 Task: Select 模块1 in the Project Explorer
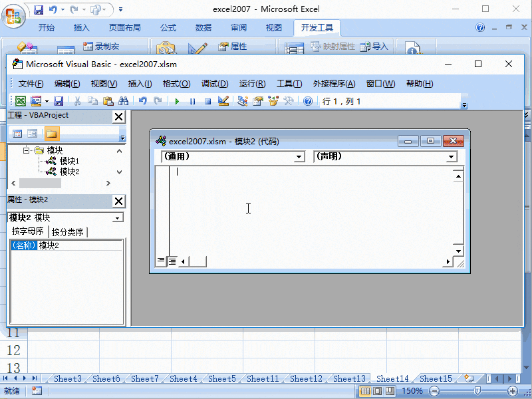coord(70,160)
